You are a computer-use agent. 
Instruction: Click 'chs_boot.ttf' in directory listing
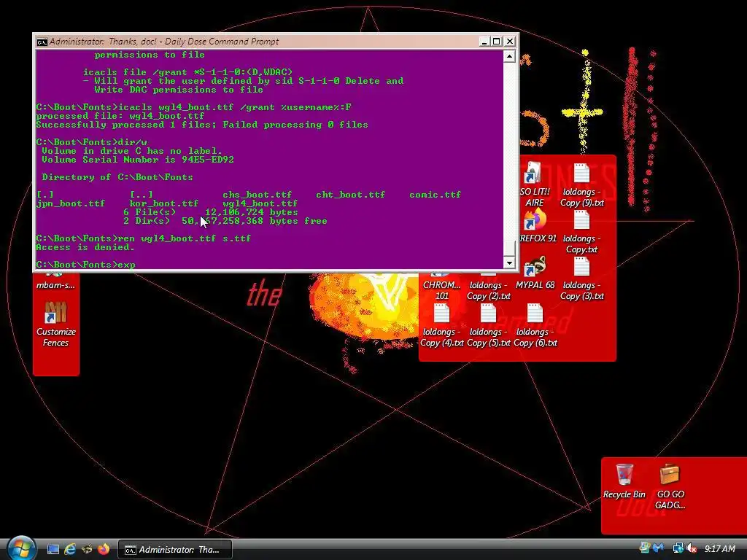tap(257, 194)
